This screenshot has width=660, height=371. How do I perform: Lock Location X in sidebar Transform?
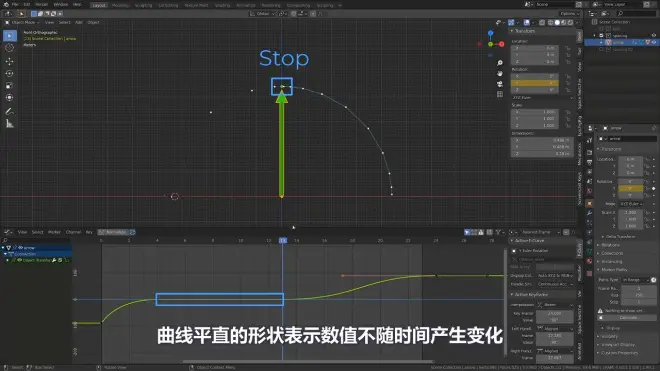coord(567,48)
